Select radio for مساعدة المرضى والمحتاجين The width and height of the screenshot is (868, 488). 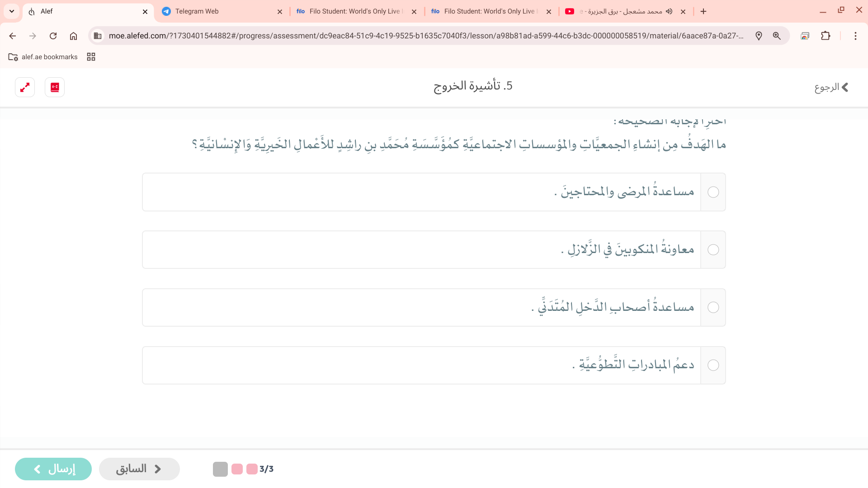(713, 192)
